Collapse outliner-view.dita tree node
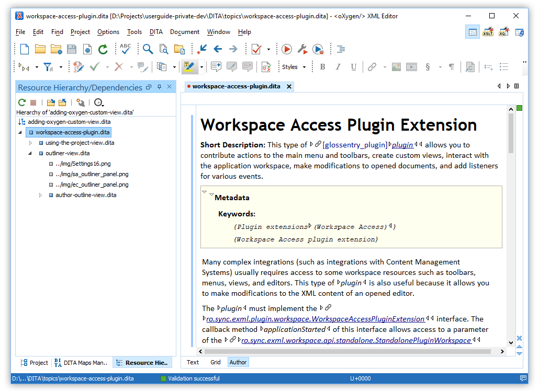This screenshot has height=392, width=539. (30, 153)
